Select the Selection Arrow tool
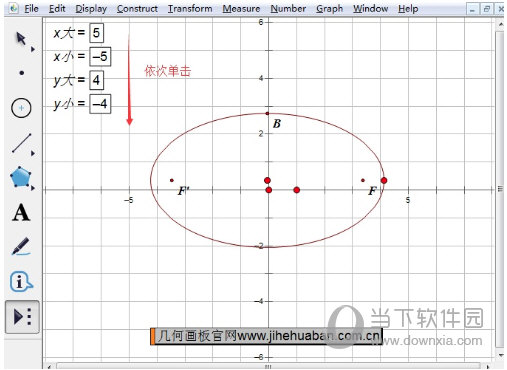The width and height of the screenshot is (507, 370). (21, 39)
